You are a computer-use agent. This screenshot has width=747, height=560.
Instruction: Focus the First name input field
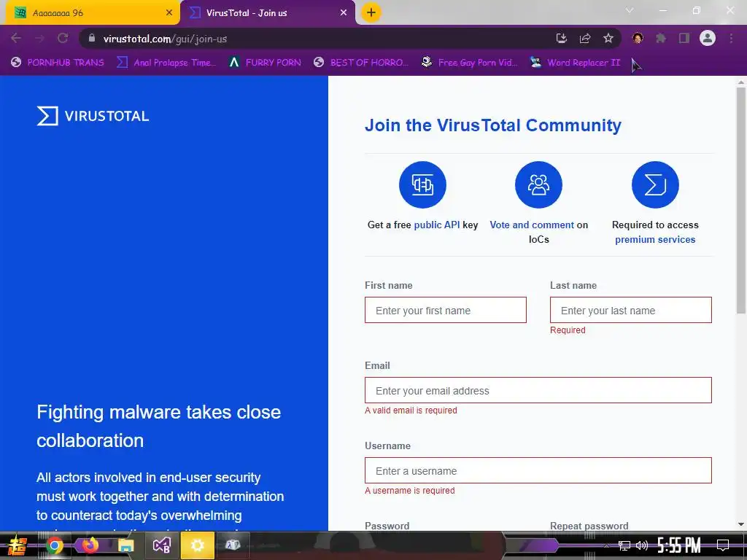point(446,310)
